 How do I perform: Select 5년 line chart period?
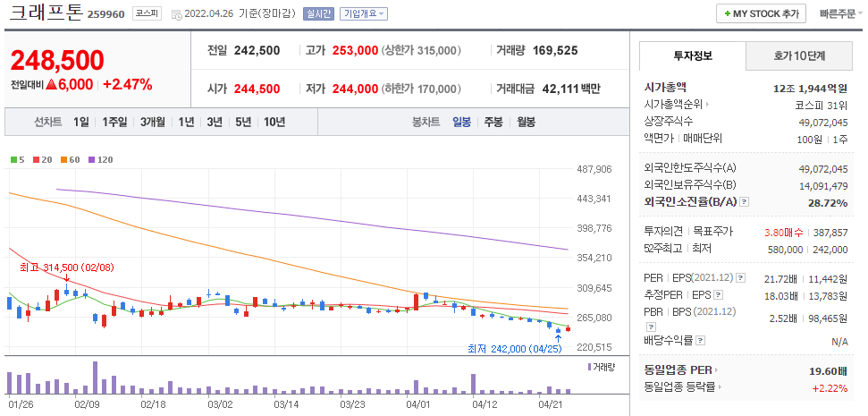[x=243, y=122]
